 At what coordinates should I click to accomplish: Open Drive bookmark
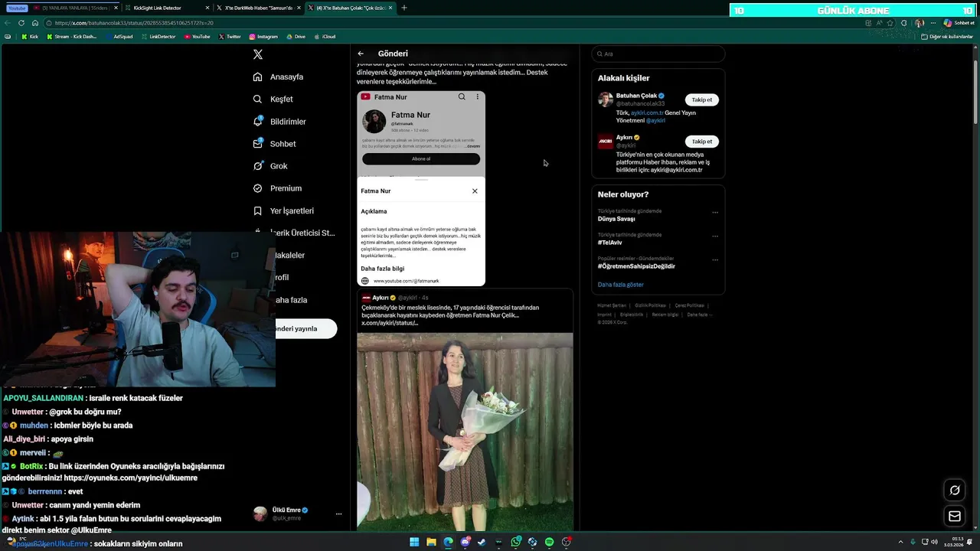[x=296, y=37]
